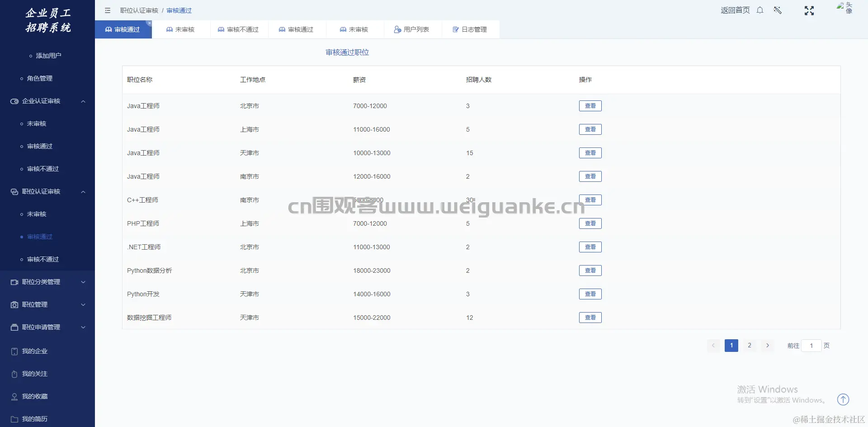Click the 我的简历 folder icon
The width and height of the screenshot is (868, 427).
pos(14,419)
